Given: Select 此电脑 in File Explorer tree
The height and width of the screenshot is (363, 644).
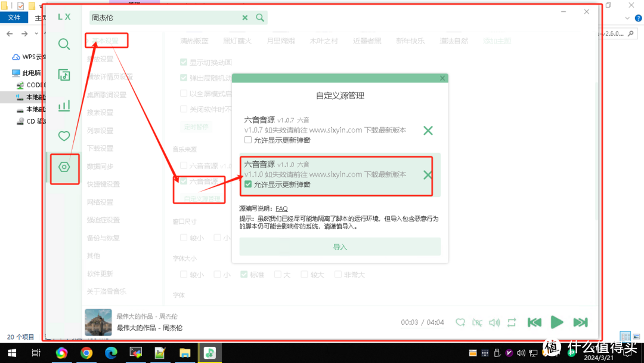Looking at the screenshot, I should click(27, 73).
